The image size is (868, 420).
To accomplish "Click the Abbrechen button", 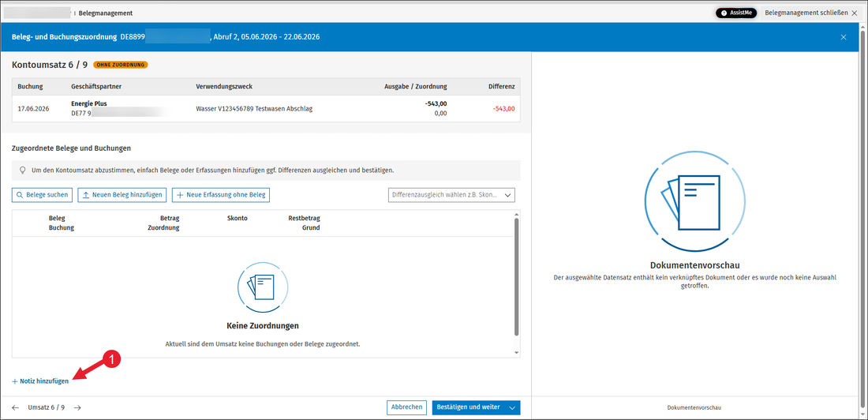I will 407,407.
